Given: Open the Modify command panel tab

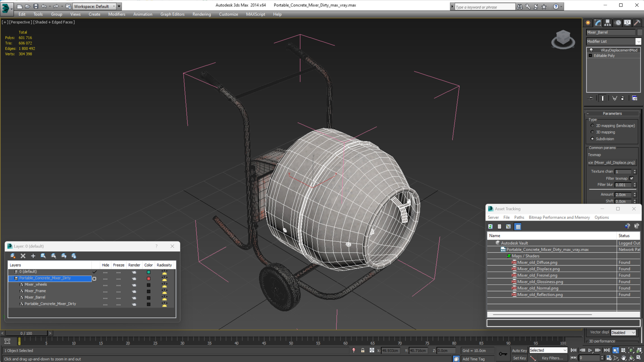Looking at the screenshot, I should pos(598,23).
